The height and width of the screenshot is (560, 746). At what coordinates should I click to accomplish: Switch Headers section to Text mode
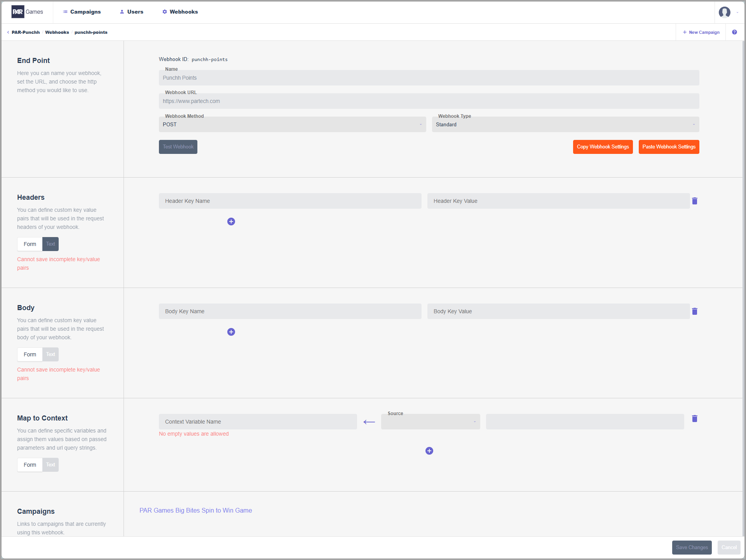tap(51, 244)
